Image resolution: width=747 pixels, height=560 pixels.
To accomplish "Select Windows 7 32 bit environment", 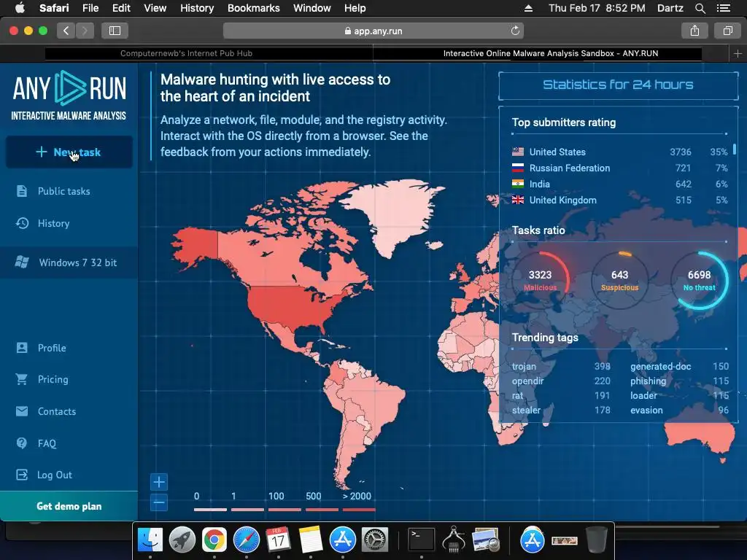I will [69, 262].
